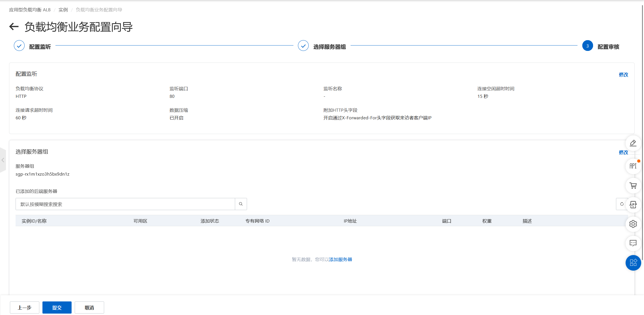Open the edit pencil floating icon
Screen dimensions: 644x315
633,143
